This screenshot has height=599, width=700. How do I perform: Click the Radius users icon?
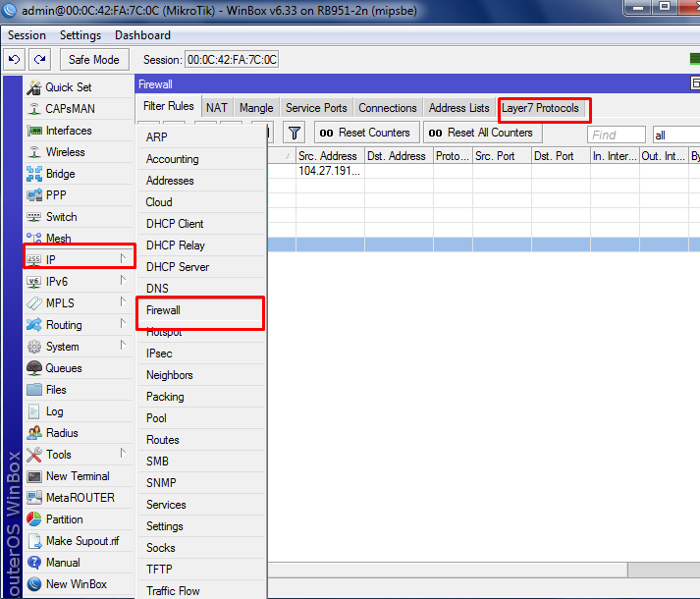tap(34, 433)
